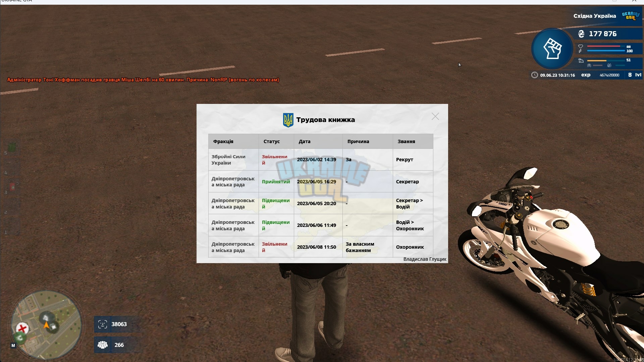The image size is (644, 362).
Task: Click the armor icon below the heart
Action: [580, 51]
